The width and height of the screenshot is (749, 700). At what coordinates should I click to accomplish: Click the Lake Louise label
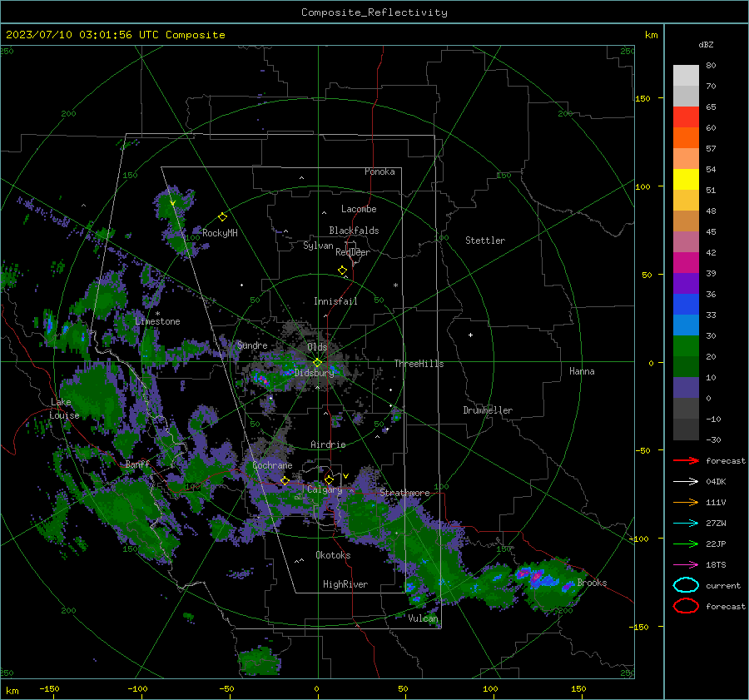pyautogui.click(x=65, y=409)
